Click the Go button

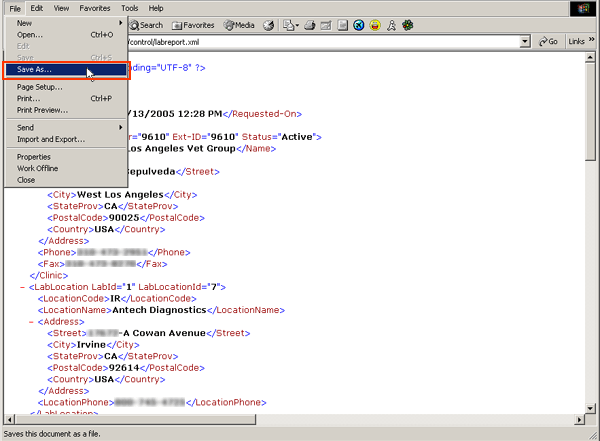pos(548,41)
